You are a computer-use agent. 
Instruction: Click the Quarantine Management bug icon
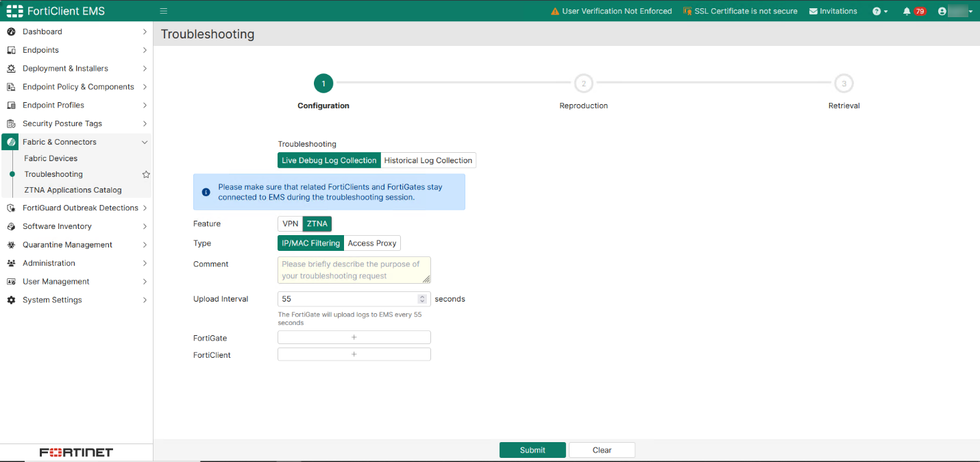(x=11, y=245)
